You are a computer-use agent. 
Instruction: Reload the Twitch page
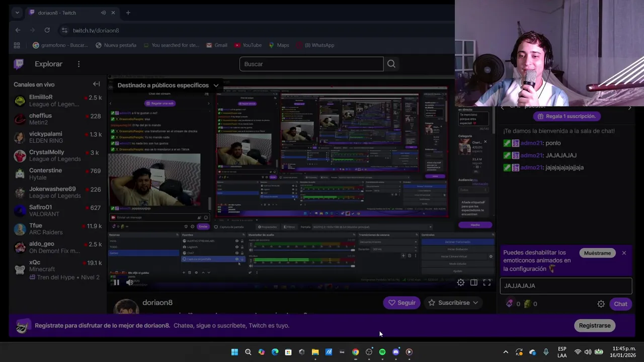pos(47,30)
